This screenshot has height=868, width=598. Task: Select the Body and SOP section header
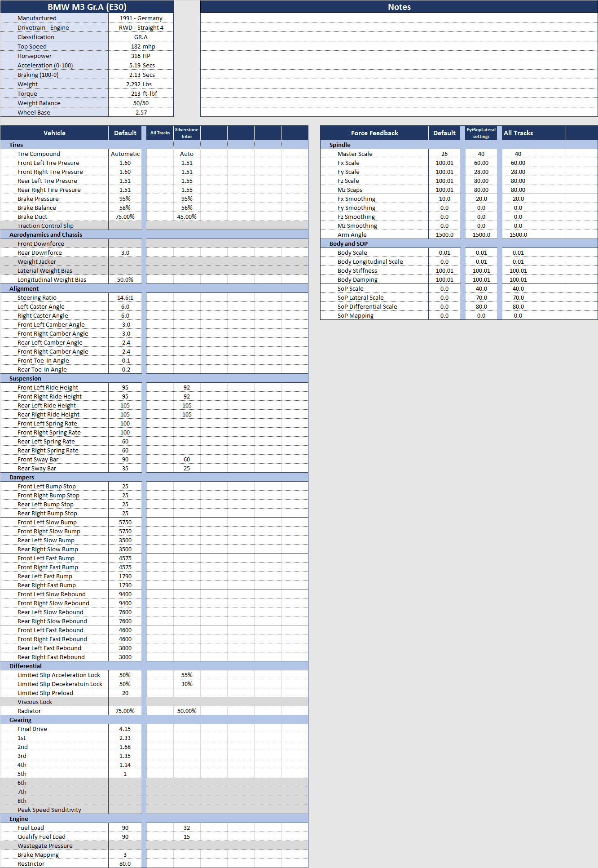(459, 244)
